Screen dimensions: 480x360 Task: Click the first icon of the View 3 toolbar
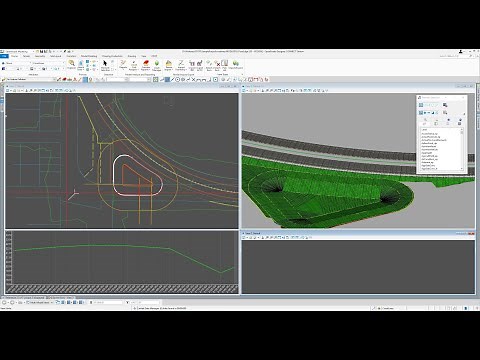click(x=244, y=237)
